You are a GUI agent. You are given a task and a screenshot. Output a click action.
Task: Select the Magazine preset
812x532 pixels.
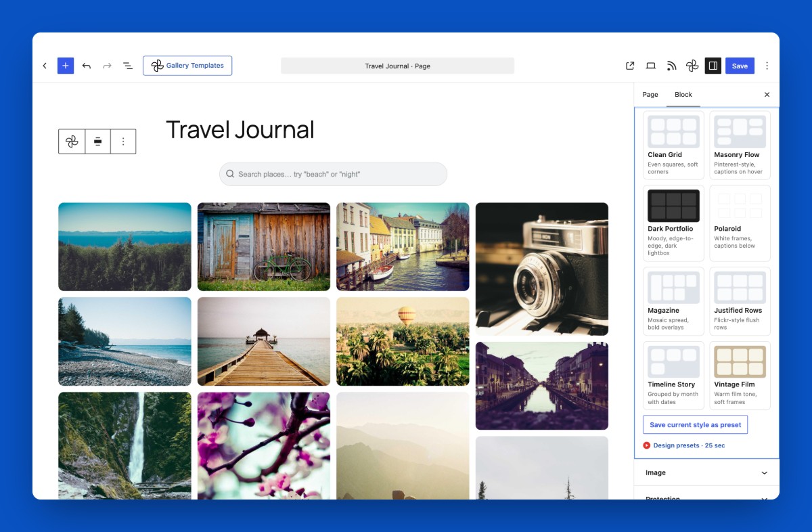(673, 301)
